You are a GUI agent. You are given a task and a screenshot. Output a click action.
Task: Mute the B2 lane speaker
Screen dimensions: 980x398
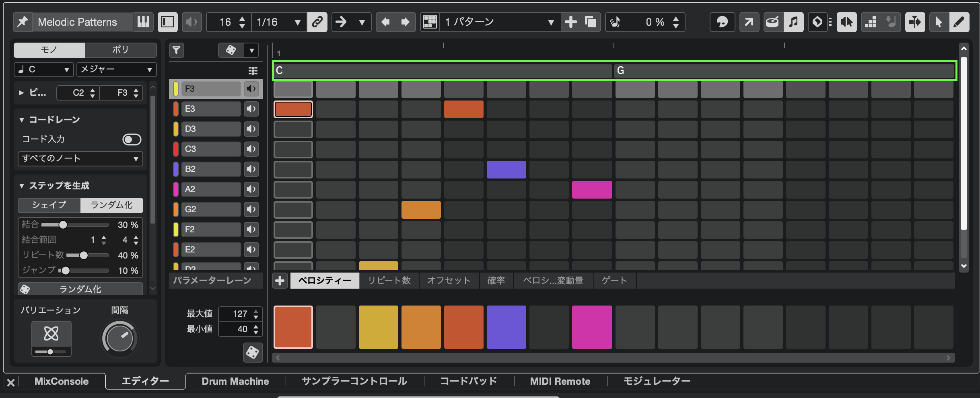251,169
